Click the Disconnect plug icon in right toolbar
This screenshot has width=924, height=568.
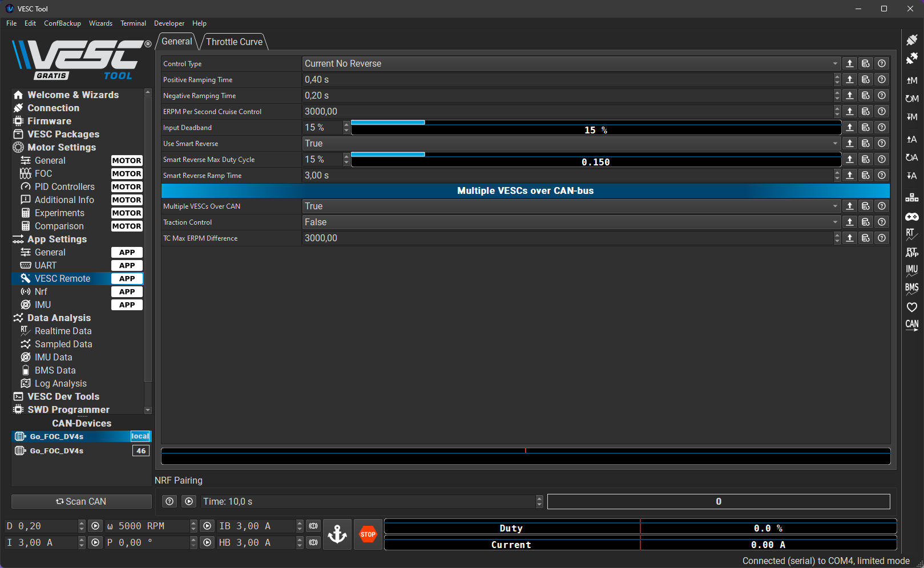tap(911, 58)
